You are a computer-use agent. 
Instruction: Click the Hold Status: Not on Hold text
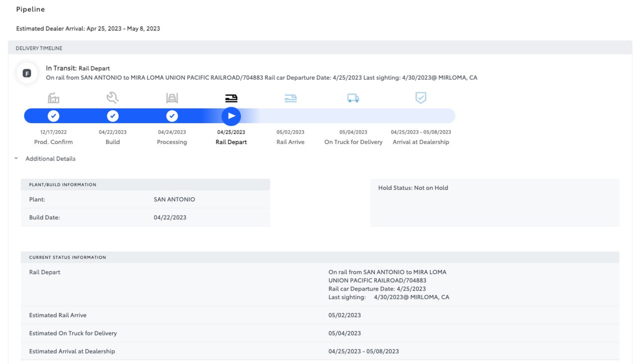click(x=414, y=188)
